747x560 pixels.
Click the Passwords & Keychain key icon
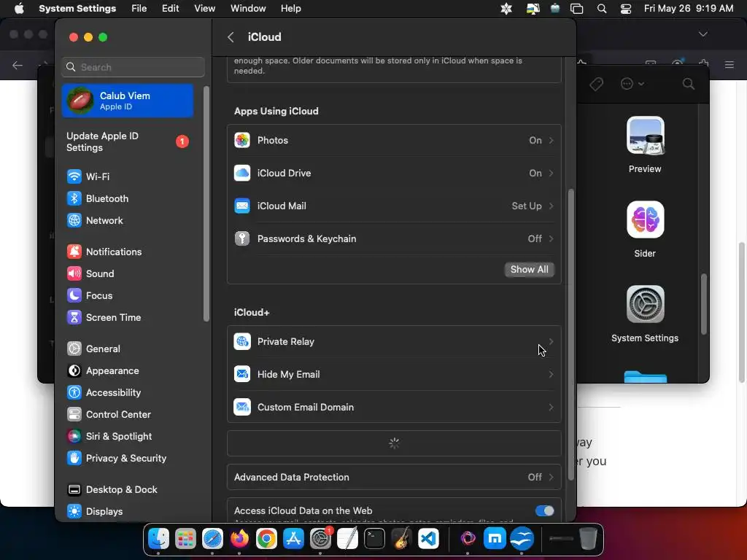[x=242, y=238]
